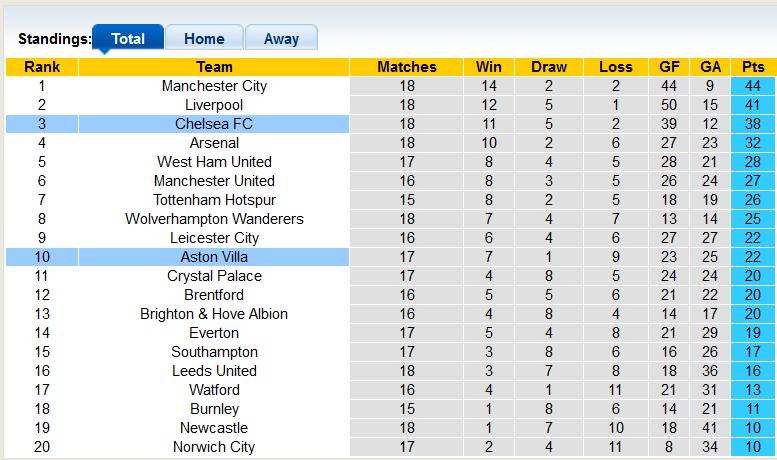Select Wolverhampton Wanderers in standings

tap(214, 219)
